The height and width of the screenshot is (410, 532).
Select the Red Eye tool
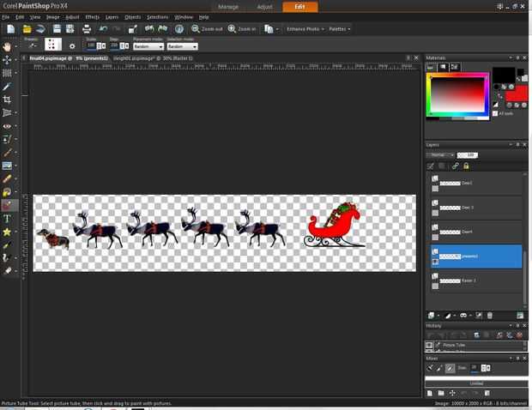click(x=7, y=126)
